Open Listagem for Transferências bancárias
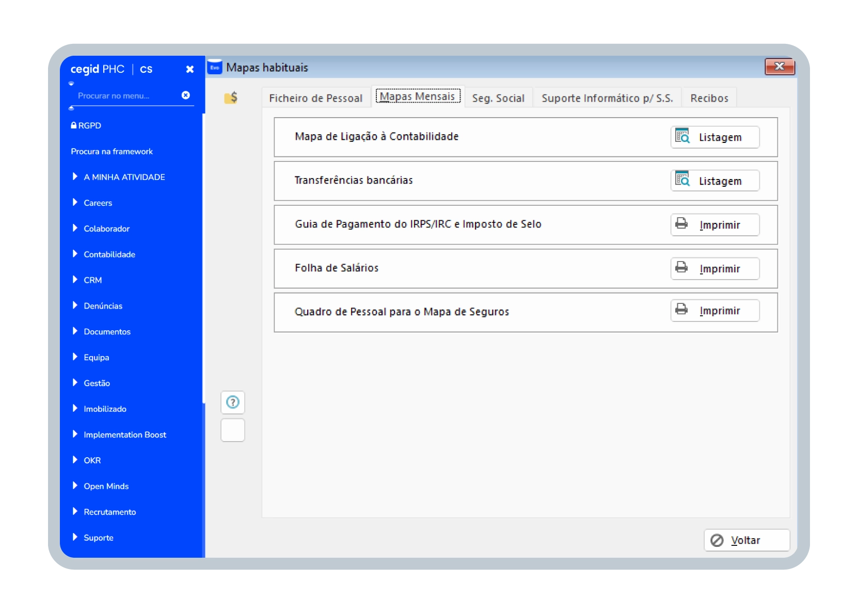858x616 pixels. pos(715,181)
